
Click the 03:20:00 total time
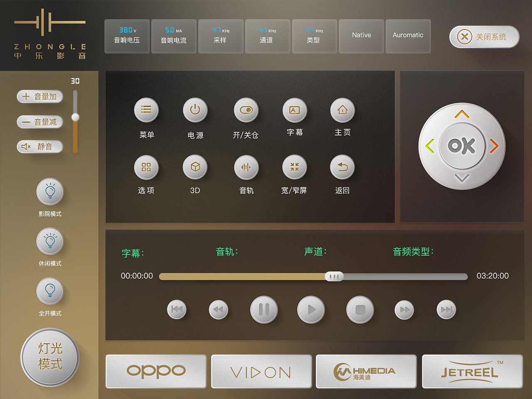point(493,276)
